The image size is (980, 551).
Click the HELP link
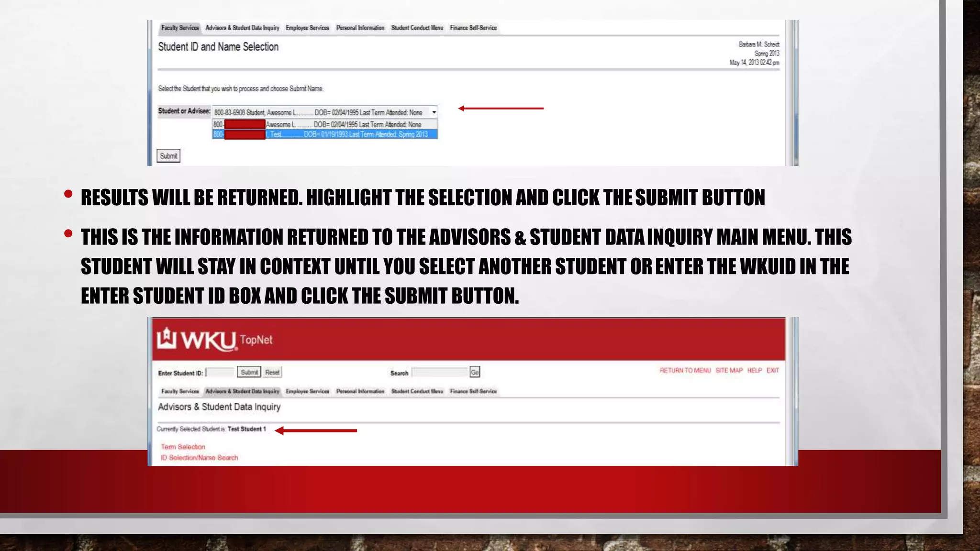(x=754, y=370)
